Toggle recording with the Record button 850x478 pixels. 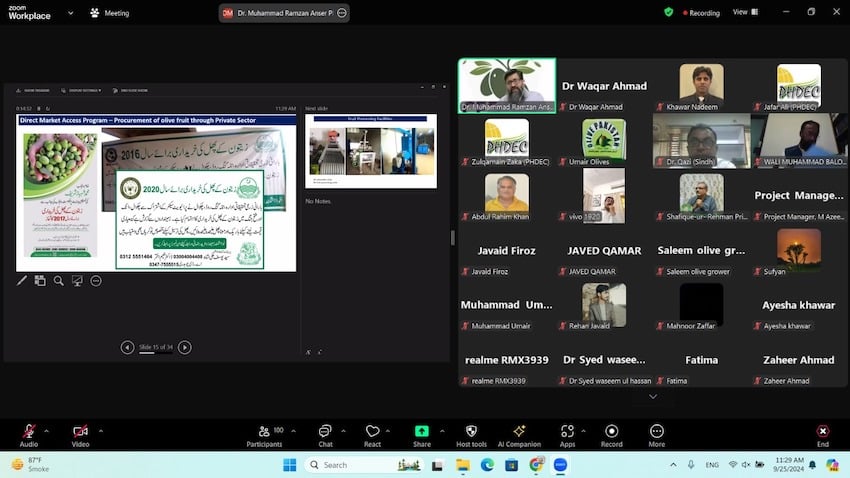[611, 431]
